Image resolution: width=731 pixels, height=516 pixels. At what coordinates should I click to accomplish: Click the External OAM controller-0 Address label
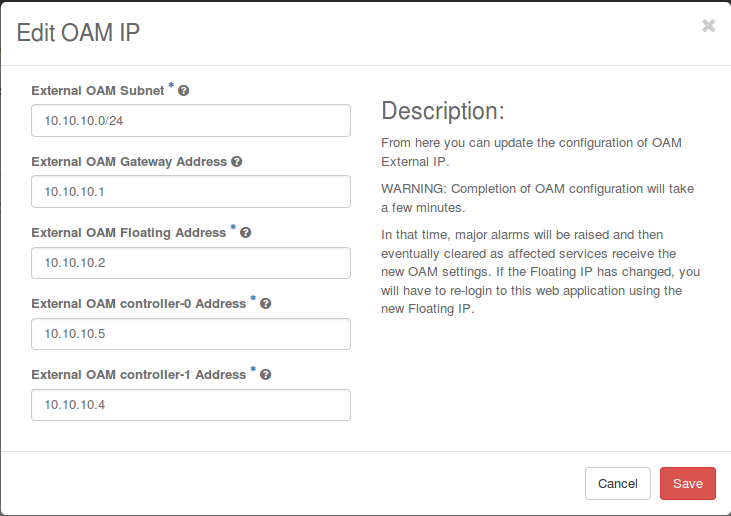[x=139, y=304]
